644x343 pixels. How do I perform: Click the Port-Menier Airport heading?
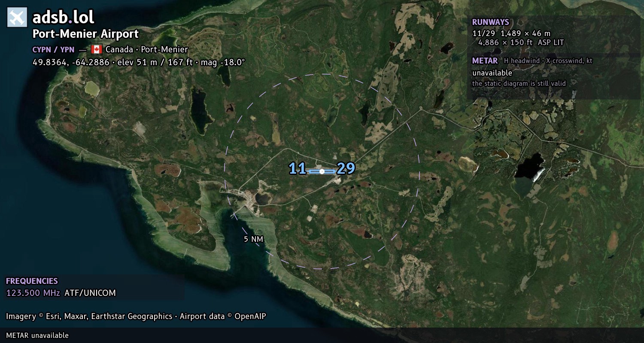pyautogui.click(x=86, y=34)
